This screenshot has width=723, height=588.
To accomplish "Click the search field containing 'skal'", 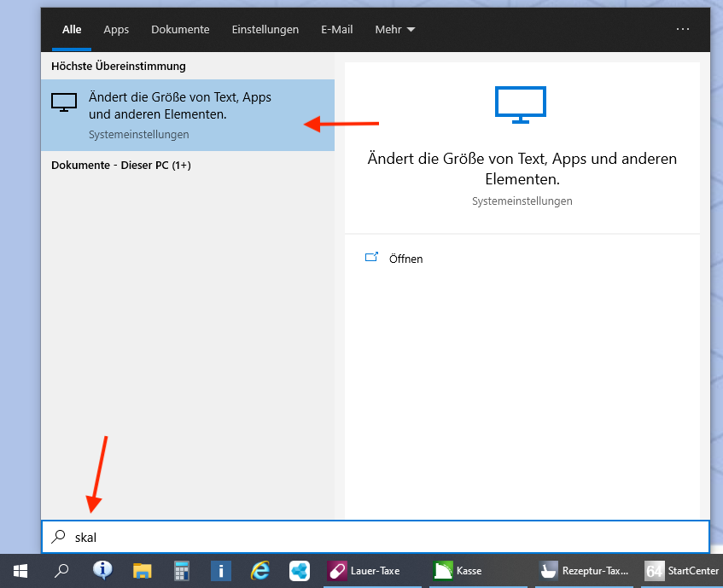I will [x=376, y=537].
